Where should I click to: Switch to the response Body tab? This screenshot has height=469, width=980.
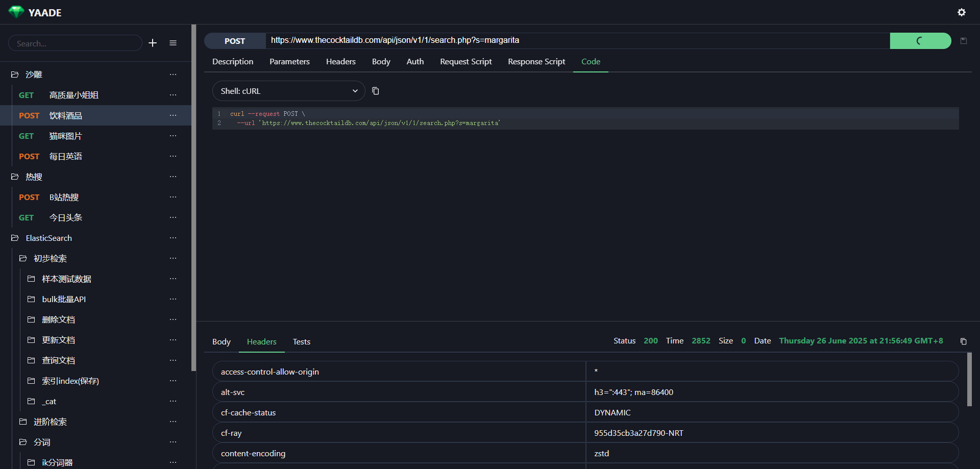click(222, 342)
